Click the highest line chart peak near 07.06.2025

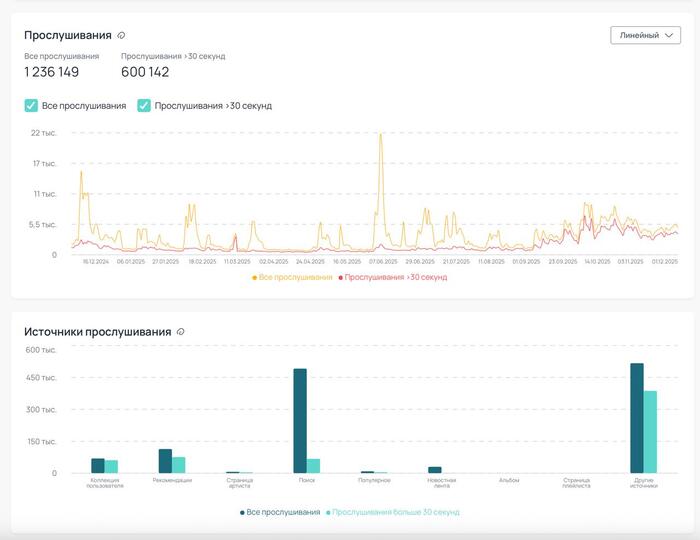[x=381, y=135]
